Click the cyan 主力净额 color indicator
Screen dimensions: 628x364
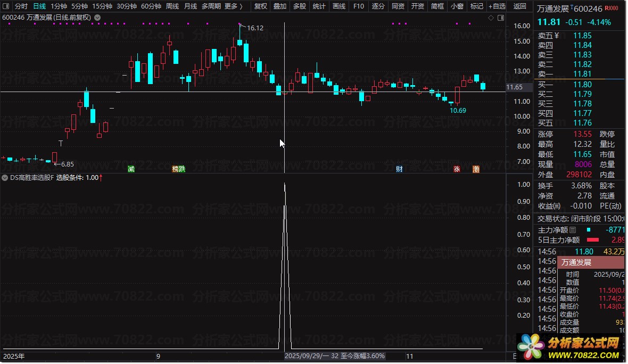pyautogui.click(x=588, y=230)
